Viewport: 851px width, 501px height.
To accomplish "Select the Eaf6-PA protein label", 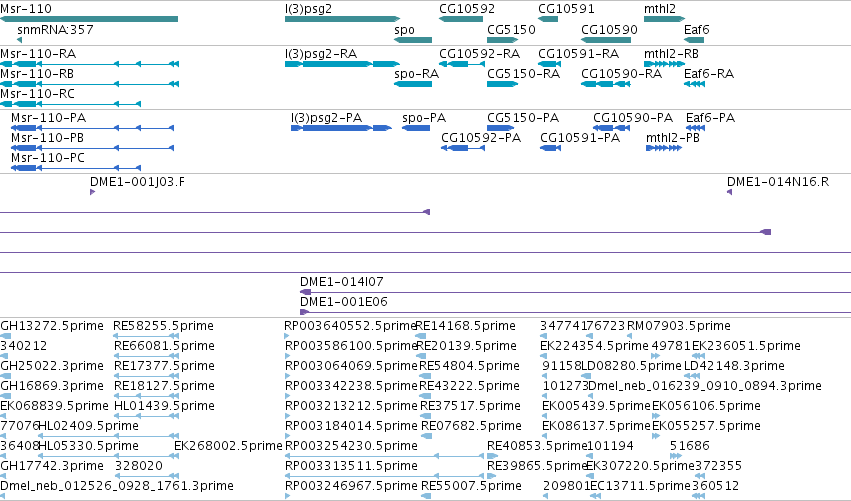I will pos(710,118).
